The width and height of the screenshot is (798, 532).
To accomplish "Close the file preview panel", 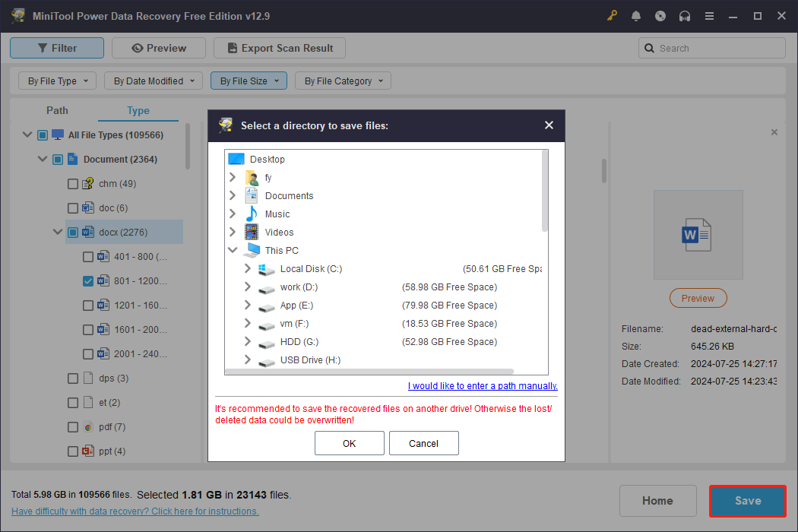I will (774, 132).
